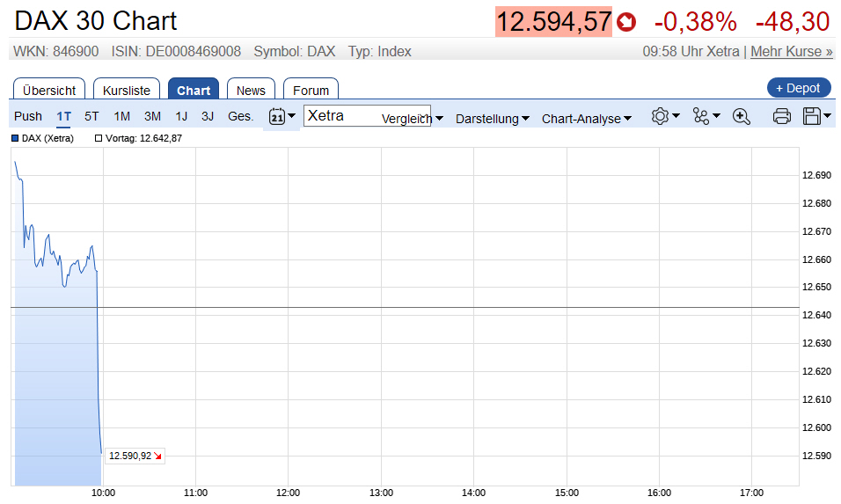Click the + Depot button

point(799,88)
